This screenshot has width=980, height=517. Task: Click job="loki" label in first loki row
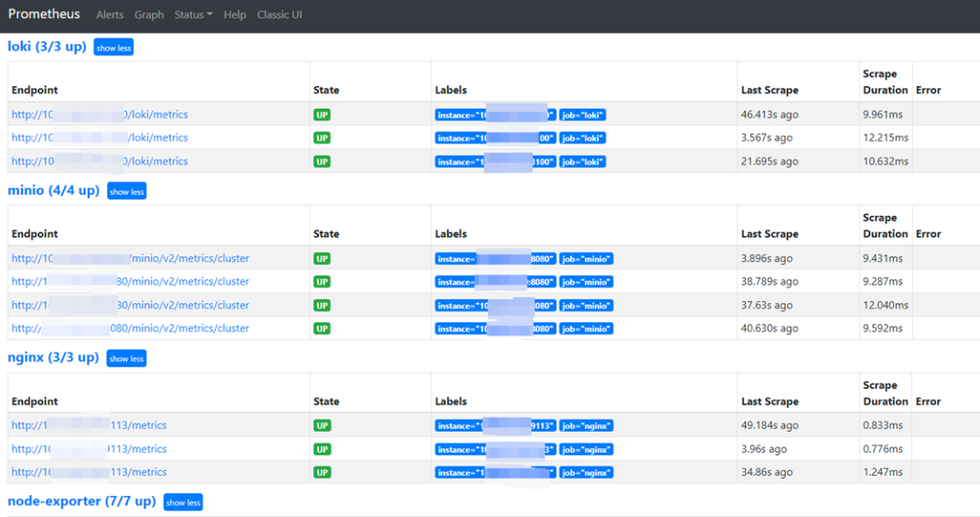coord(582,115)
